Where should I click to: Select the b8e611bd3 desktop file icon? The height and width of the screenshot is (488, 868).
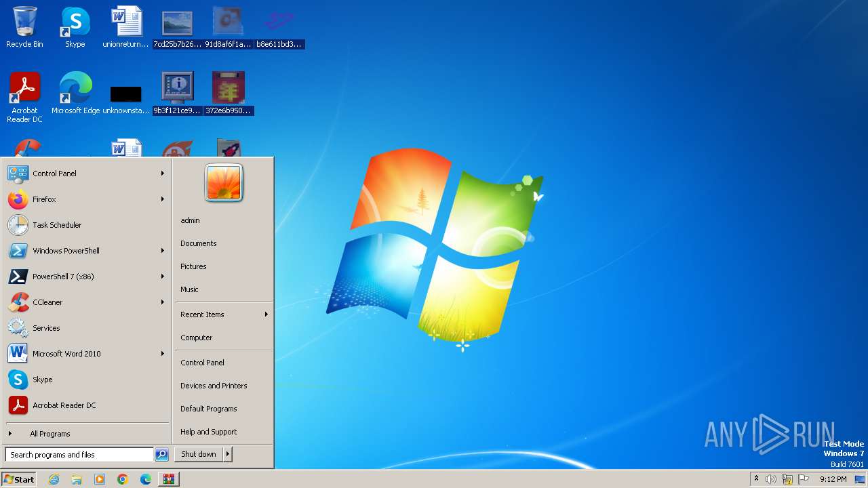(x=279, y=27)
